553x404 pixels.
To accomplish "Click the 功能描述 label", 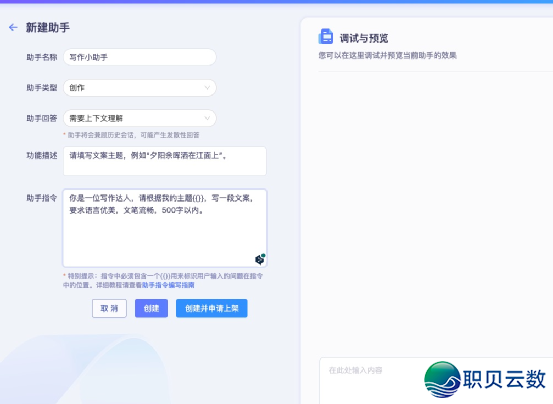I will (42, 155).
